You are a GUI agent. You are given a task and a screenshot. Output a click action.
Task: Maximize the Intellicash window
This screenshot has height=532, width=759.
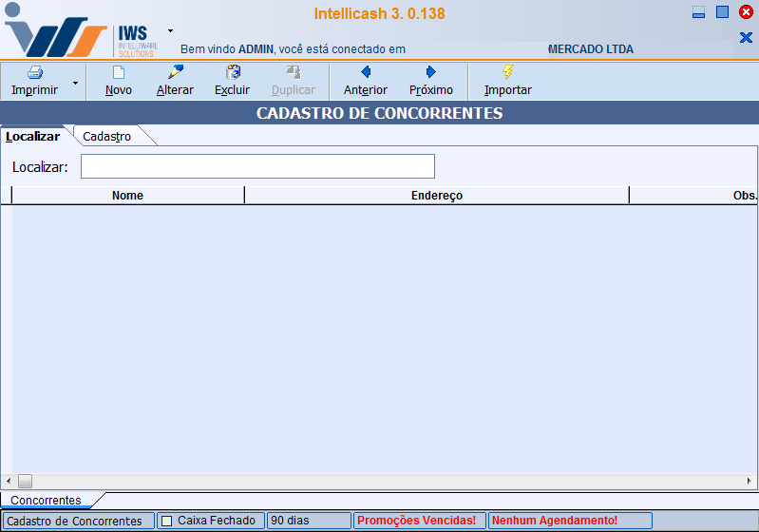(x=722, y=12)
